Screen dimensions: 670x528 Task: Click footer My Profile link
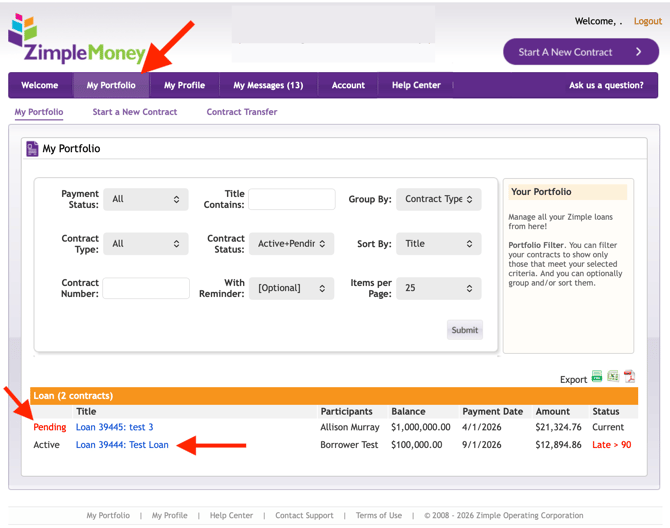click(170, 515)
